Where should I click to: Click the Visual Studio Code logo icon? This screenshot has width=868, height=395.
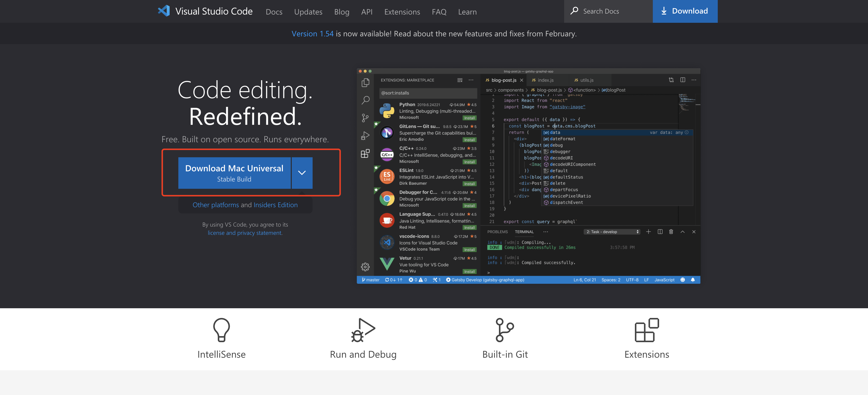coord(164,11)
